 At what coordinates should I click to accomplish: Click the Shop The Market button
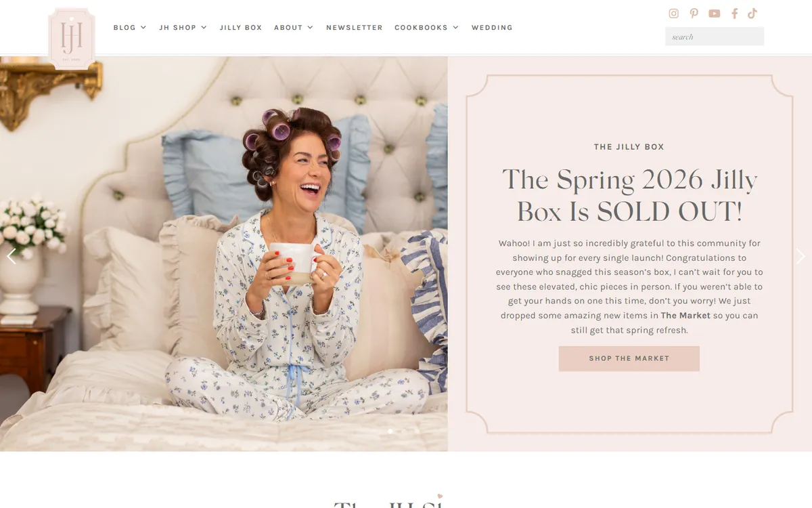[629, 358]
